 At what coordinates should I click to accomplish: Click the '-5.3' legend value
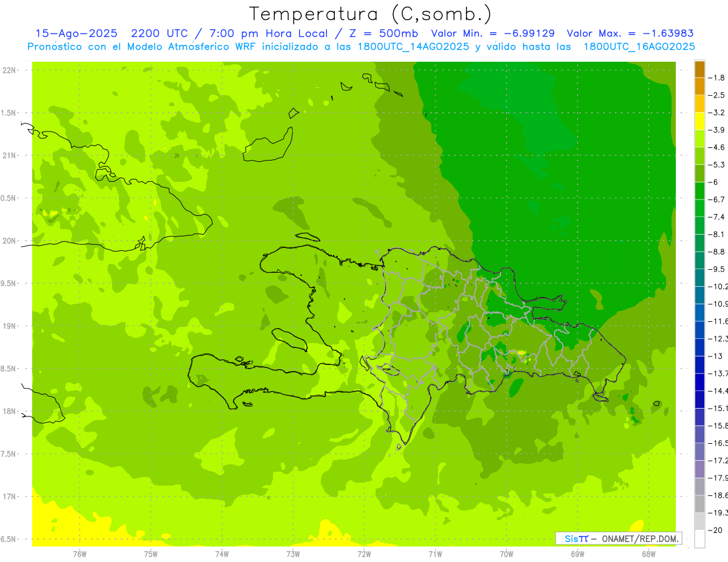tap(718, 164)
